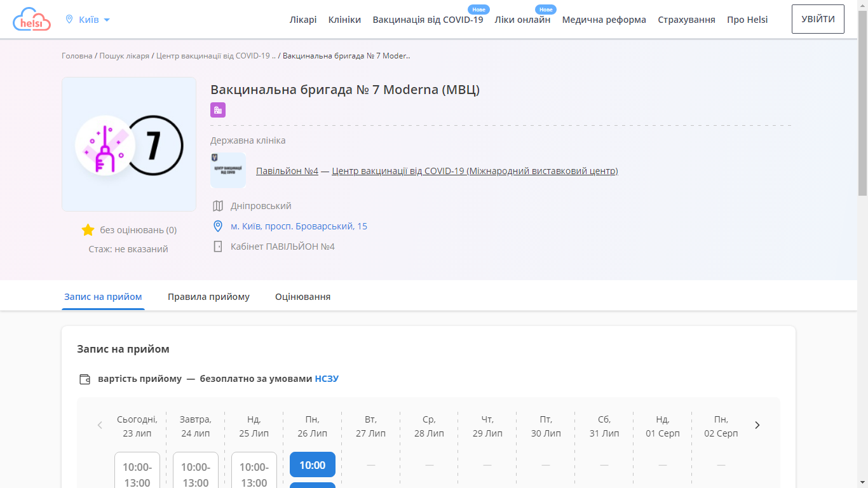
Task: Click the 'без оцінювань (0)' rating text
Action: [139, 230]
